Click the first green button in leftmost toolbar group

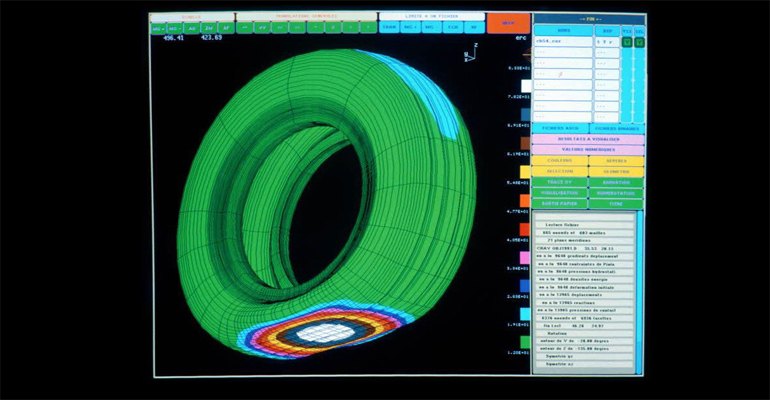[x=159, y=28]
